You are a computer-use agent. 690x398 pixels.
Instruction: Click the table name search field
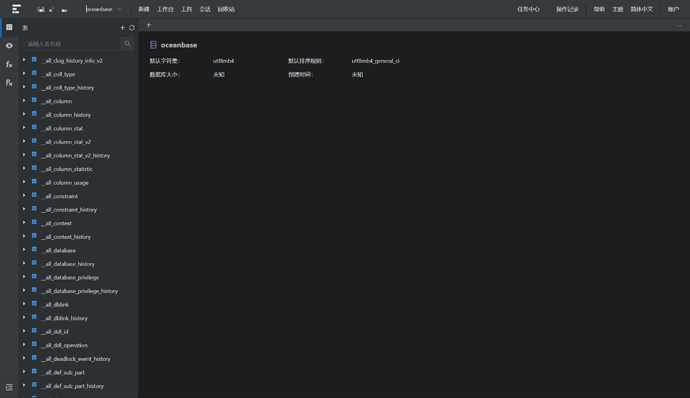click(x=72, y=44)
